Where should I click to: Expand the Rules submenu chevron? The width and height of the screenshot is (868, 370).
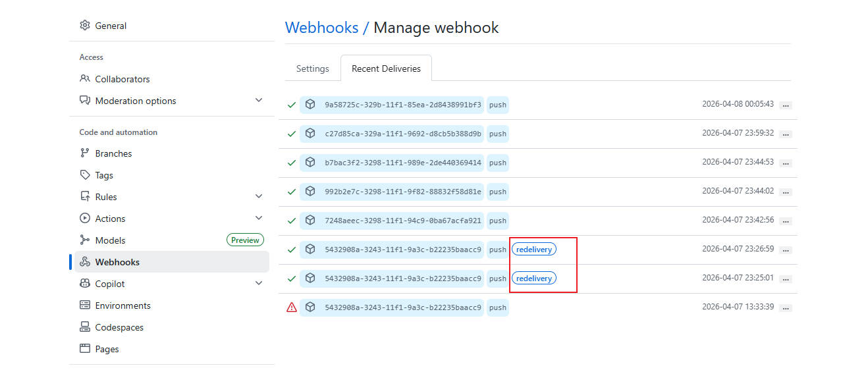(259, 197)
